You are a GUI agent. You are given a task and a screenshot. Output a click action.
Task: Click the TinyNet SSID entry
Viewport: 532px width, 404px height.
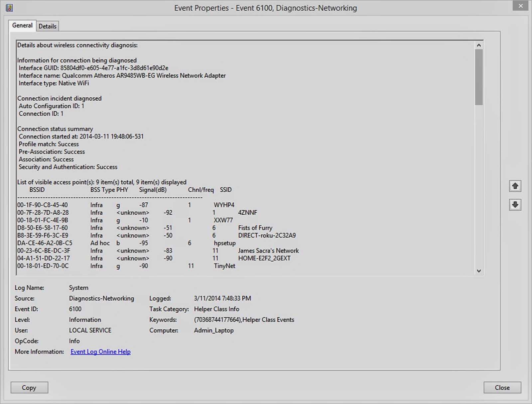(x=224, y=266)
